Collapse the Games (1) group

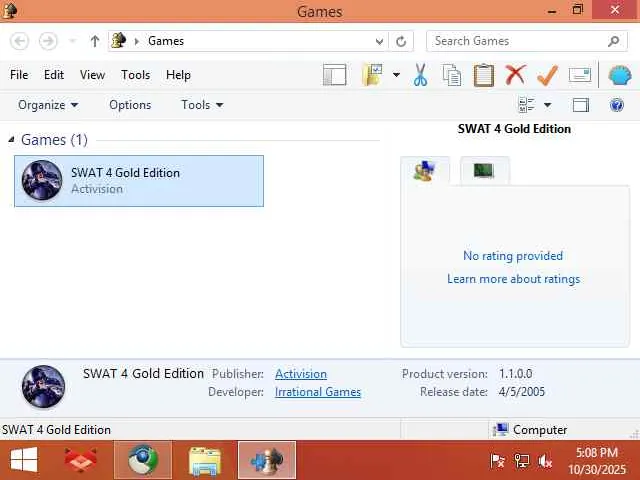(11, 140)
